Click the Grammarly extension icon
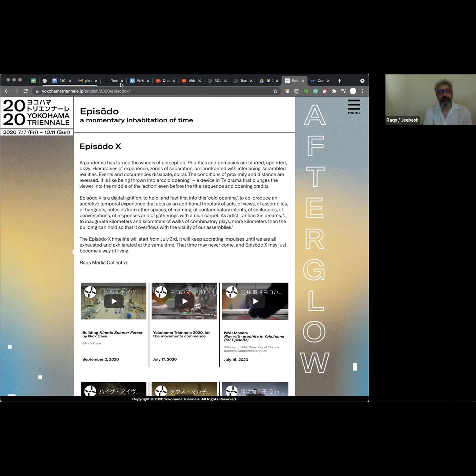The height and width of the screenshot is (476, 476). [x=315, y=91]
